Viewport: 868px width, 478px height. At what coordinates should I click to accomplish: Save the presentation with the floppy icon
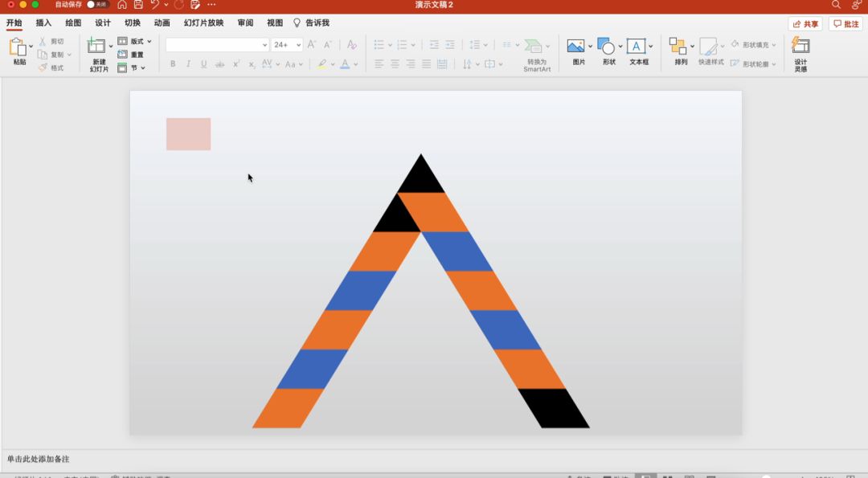(138, 5)
